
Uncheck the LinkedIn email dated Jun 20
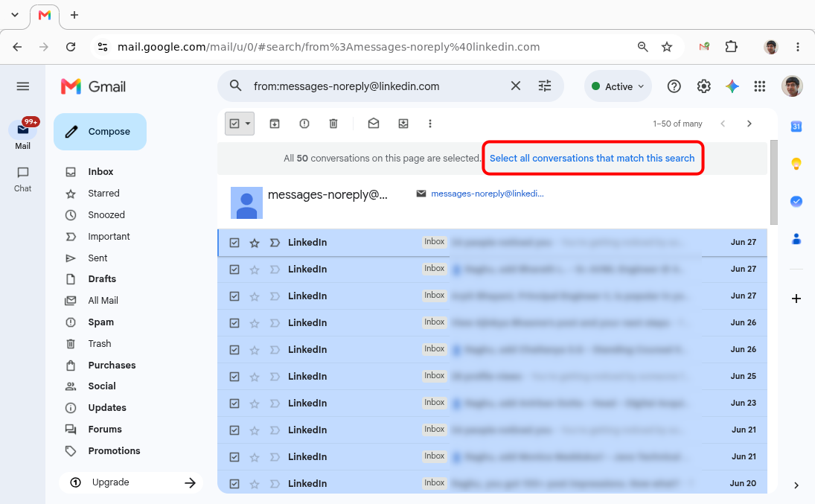234,484
